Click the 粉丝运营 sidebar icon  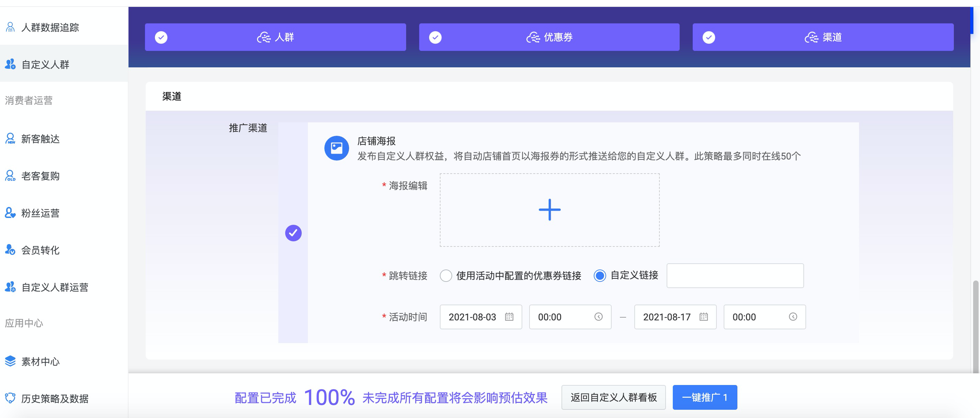(x=10, y=213)
